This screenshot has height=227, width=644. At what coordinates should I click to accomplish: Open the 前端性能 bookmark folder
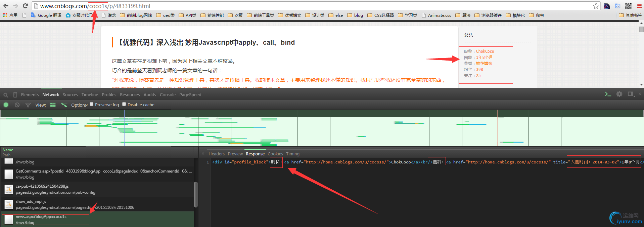[212, 15]
